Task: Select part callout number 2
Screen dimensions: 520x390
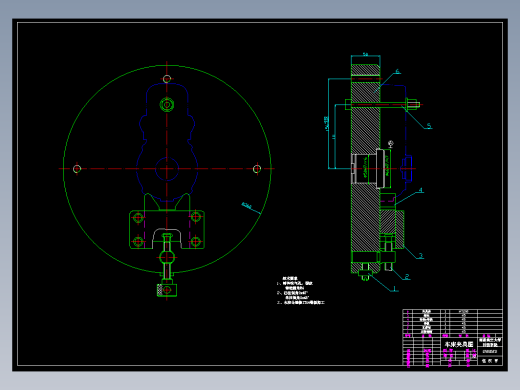Action: coord(407,276)
